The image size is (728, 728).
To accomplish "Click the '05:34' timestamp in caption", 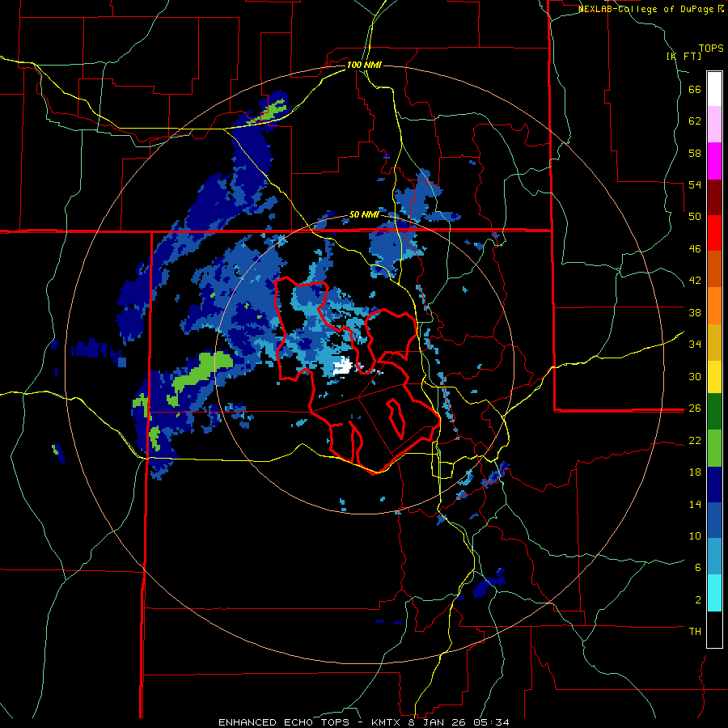I will coord(491,722).
